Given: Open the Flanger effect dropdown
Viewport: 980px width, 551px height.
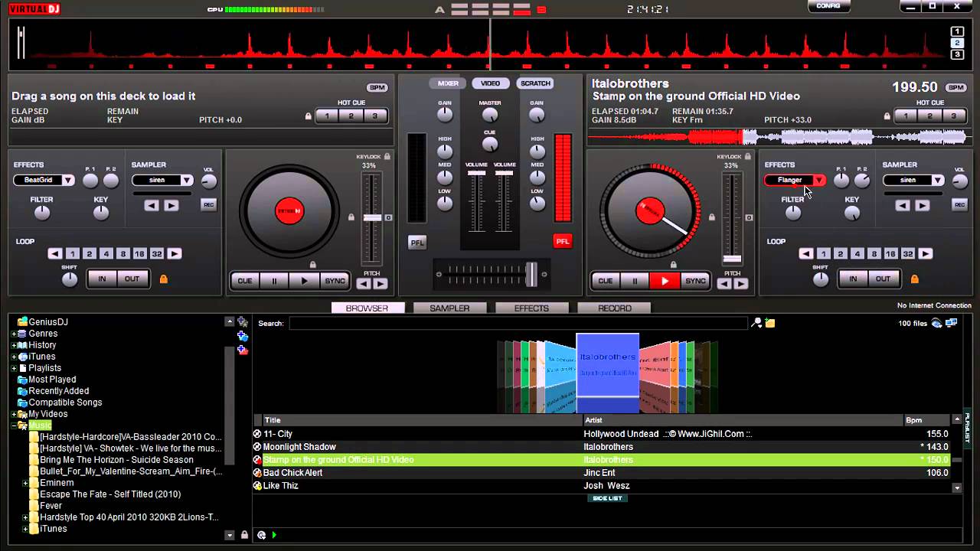Looking at the screenshot, I should tap(818, 181).
